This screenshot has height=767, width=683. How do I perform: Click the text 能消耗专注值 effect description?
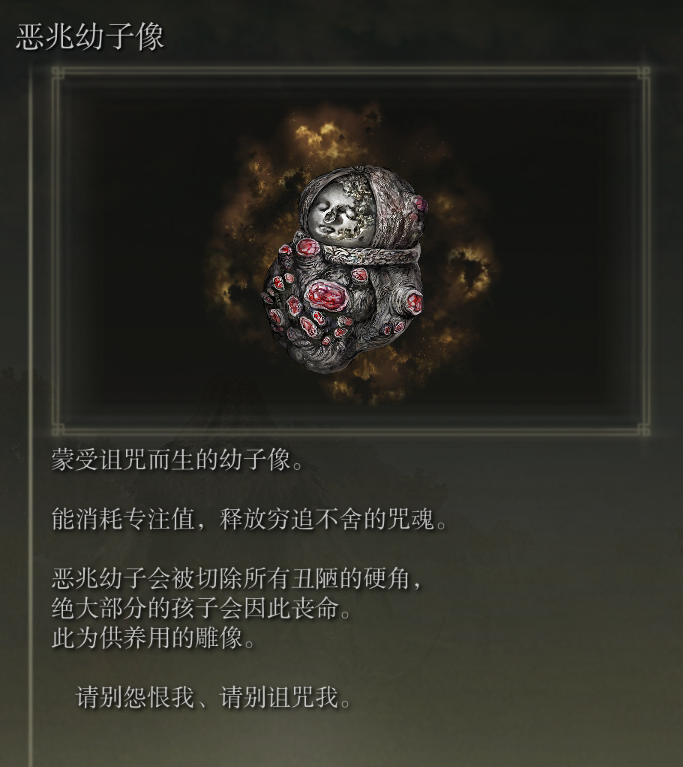[x=250, y=519]
